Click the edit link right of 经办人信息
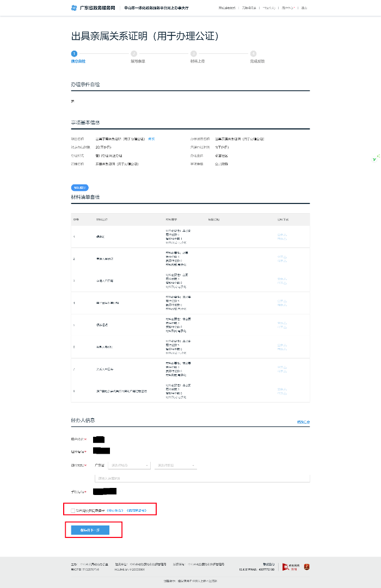 (x=303, y=422)
